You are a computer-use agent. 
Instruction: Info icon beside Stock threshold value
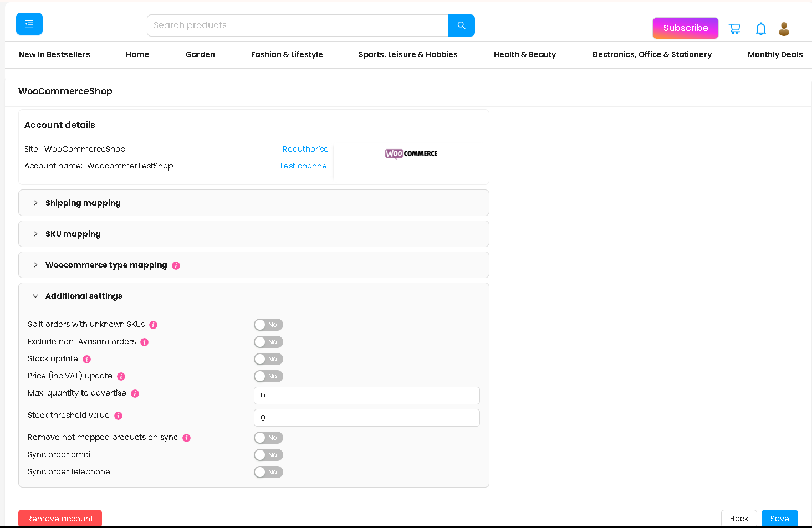(119, 416)
